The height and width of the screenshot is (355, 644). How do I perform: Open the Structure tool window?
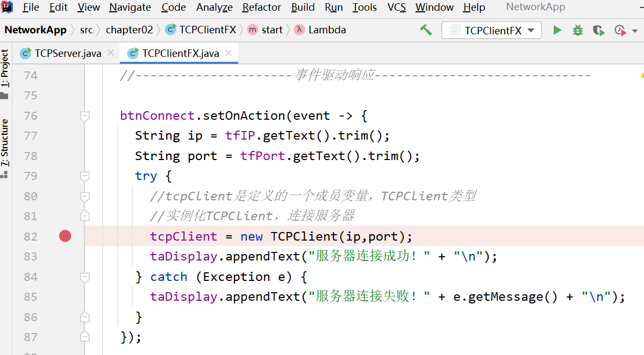(x=4, y=148)
